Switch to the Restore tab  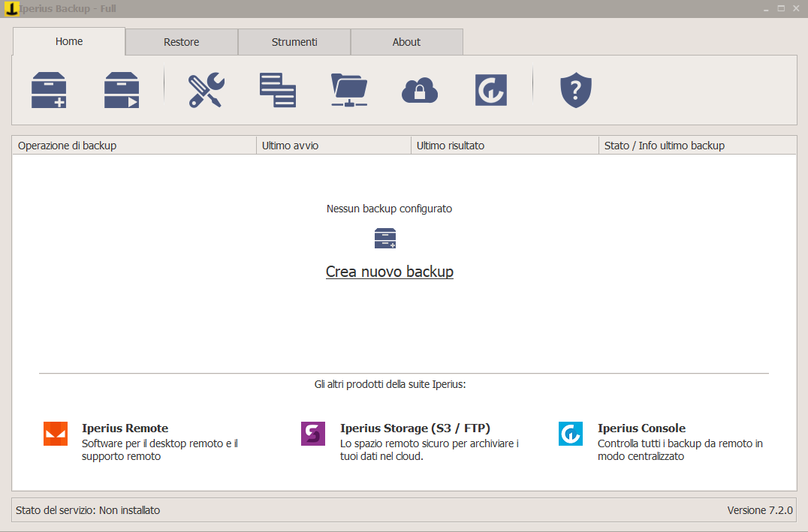(x=182, y=42)
